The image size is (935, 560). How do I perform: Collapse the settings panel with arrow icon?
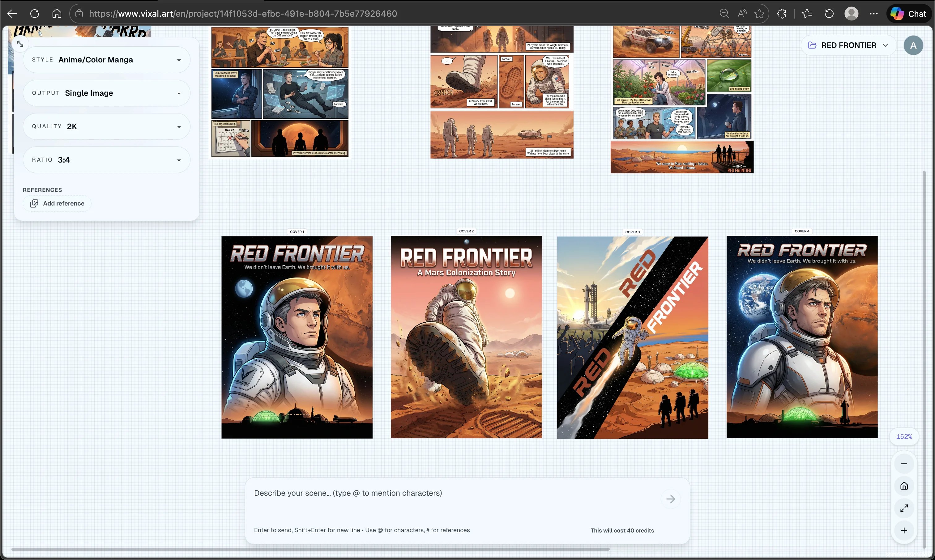(20, 44)
